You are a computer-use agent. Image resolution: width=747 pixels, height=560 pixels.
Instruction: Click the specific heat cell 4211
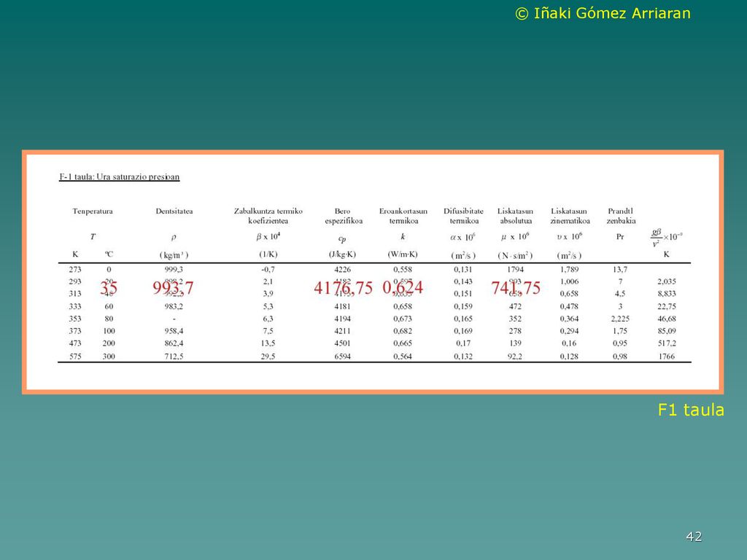343,331
